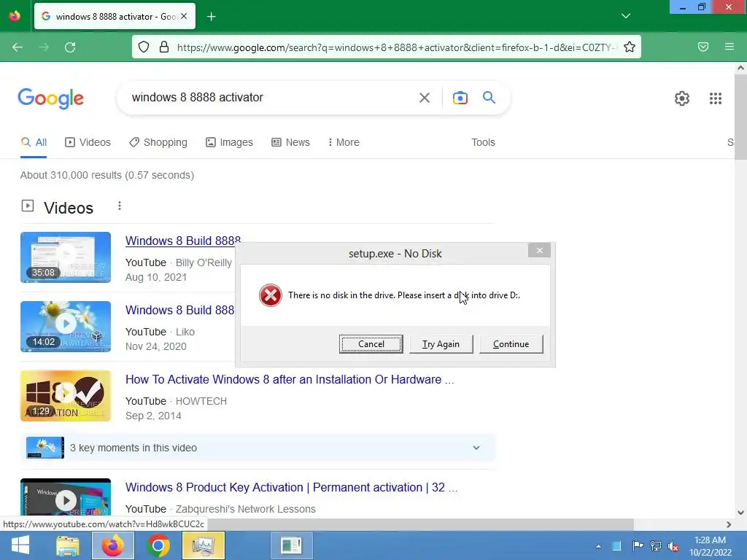Clear the search box with X icon
747x560 pixels.
click(424, 98)
